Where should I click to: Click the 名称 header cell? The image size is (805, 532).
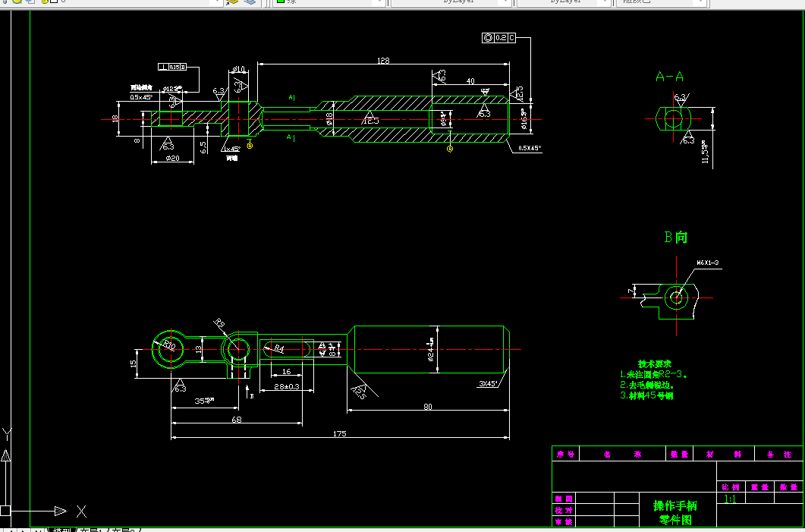(623, 454)
